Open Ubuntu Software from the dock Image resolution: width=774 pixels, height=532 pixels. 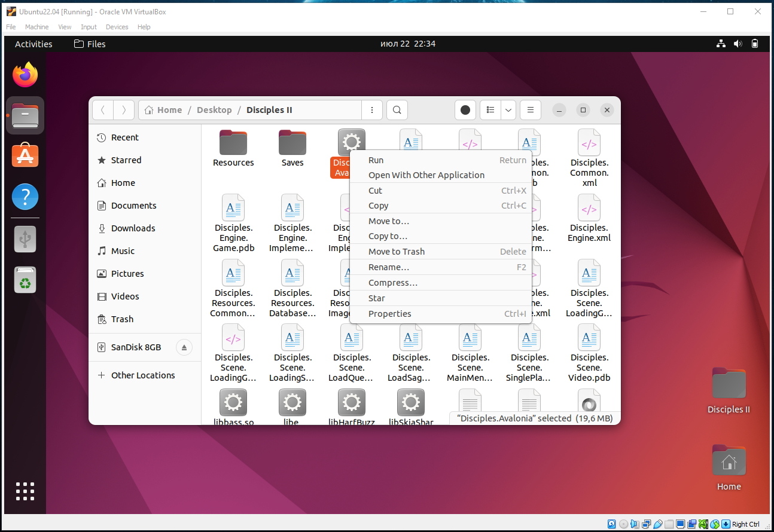coord(25,155)
